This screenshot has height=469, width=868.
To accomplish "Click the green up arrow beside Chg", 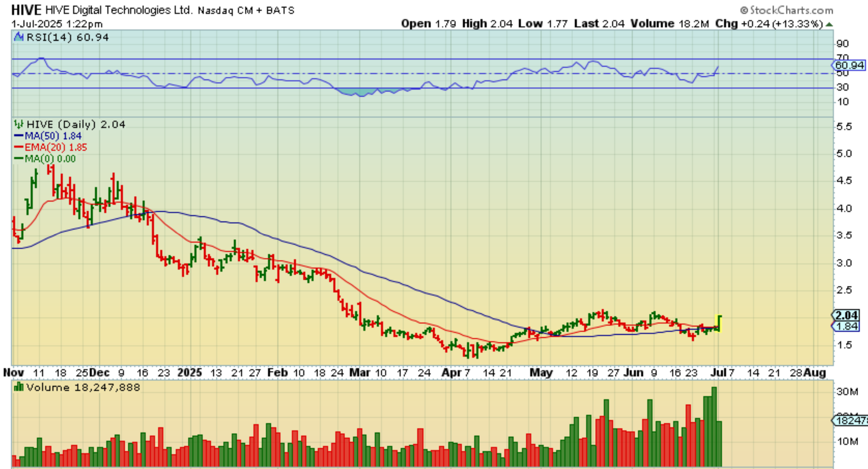I will tap(829, 24).
